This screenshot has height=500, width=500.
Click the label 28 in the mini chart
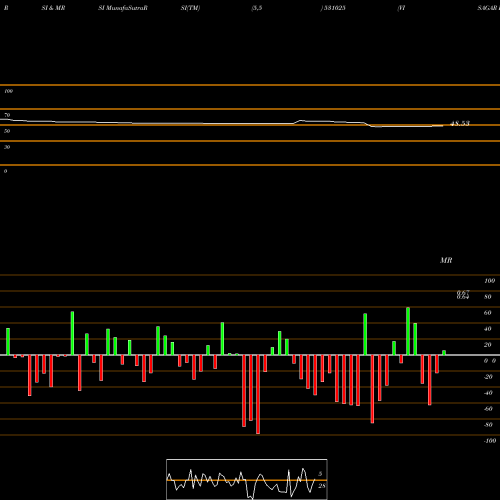click(x=321, y=486)
